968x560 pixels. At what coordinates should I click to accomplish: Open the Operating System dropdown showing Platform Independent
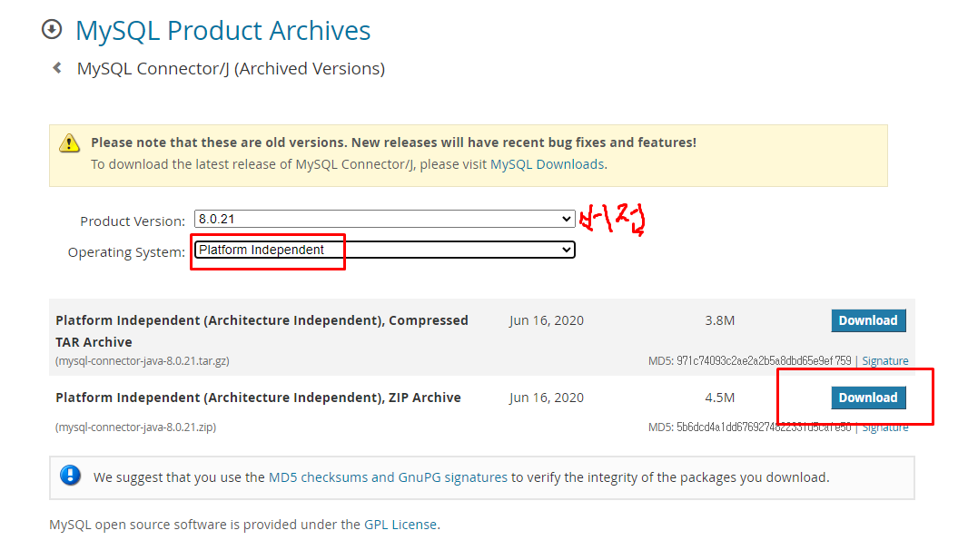[x=385, y=250]
